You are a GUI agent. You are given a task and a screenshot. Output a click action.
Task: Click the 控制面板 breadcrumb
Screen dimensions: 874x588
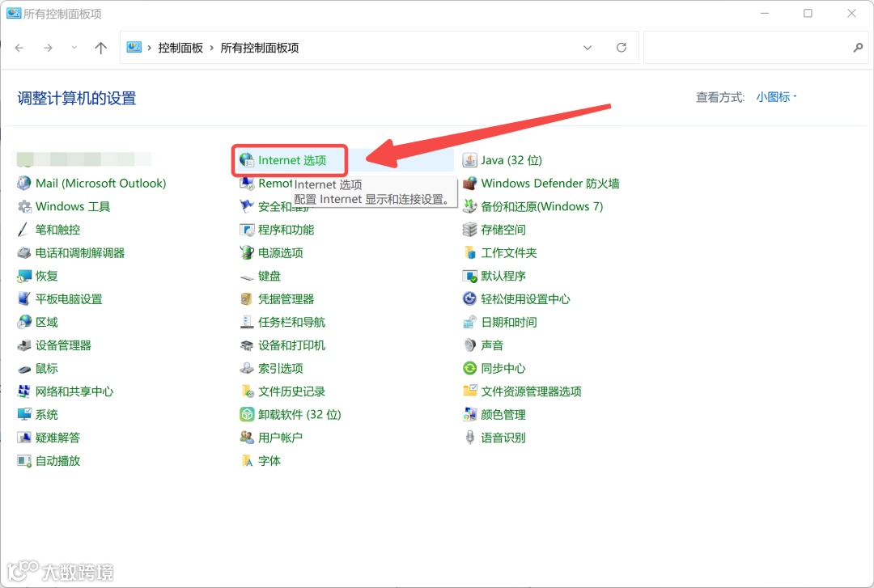[180, 48]
